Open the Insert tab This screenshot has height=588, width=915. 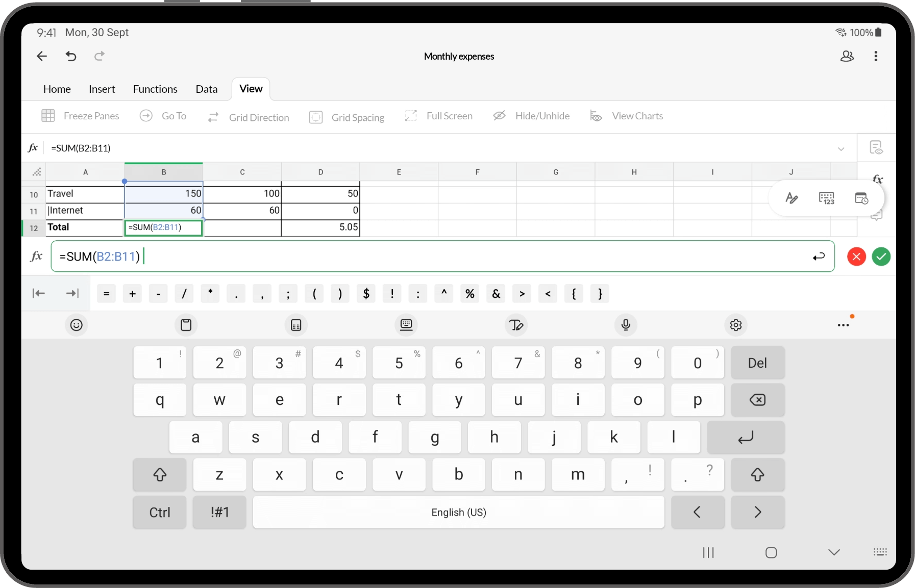[102, 89]
